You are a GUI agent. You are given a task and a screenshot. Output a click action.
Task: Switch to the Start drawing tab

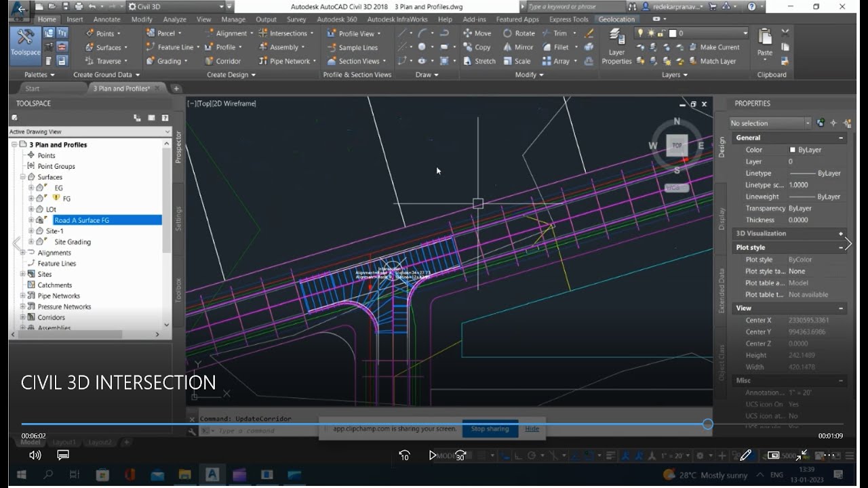click(33, 89)
